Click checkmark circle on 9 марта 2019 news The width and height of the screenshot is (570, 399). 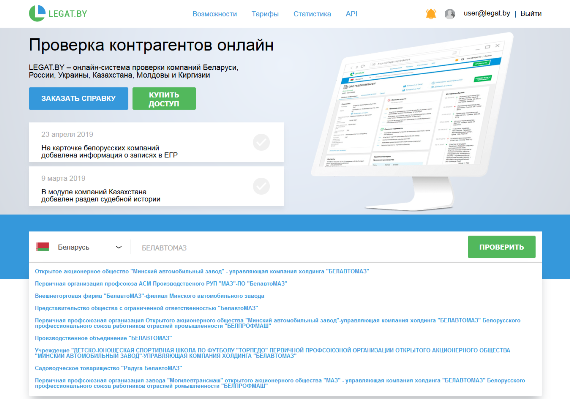[261, 186]
